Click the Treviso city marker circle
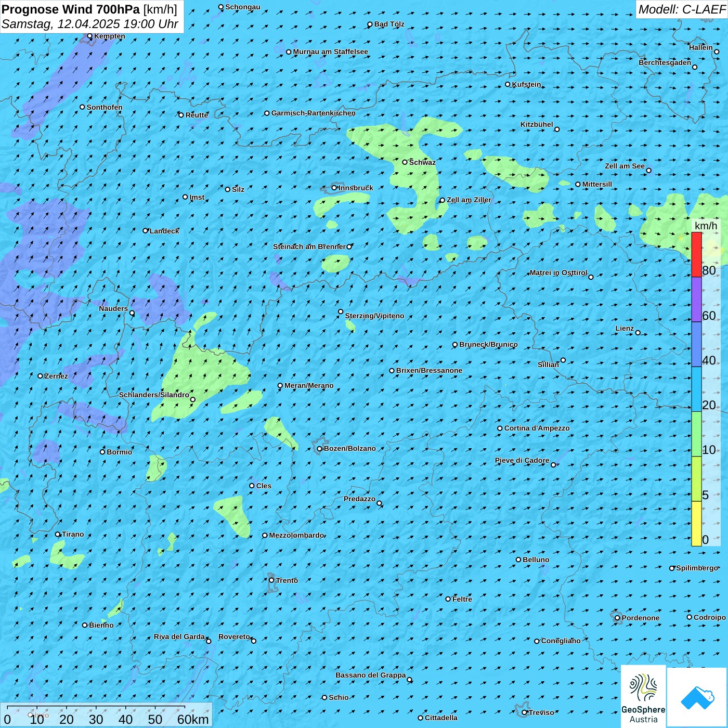 [525, 712]
